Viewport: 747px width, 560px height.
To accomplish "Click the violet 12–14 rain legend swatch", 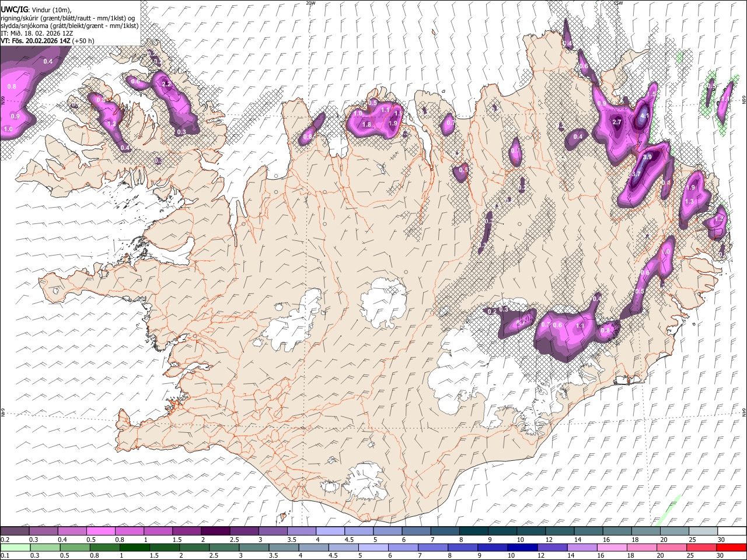I will (x=552, y=547).
